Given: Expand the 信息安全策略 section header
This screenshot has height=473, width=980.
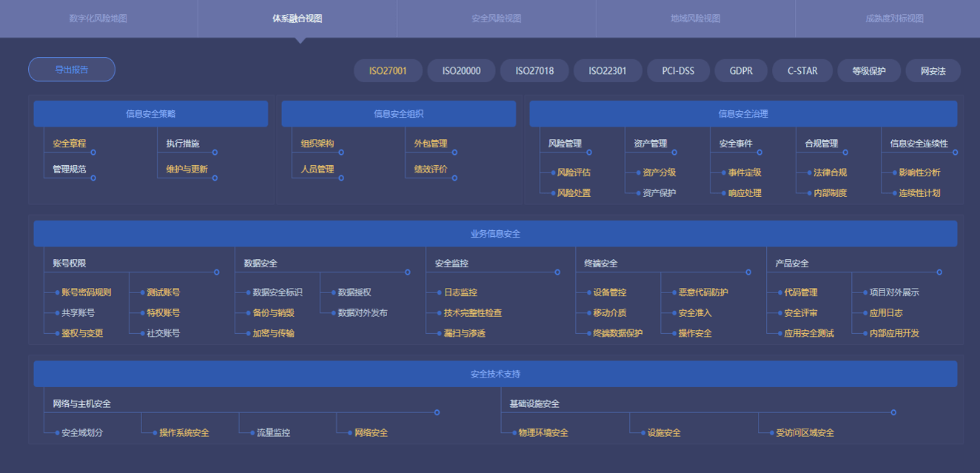Looking at the screenshot, I should (x=150, y=114).
